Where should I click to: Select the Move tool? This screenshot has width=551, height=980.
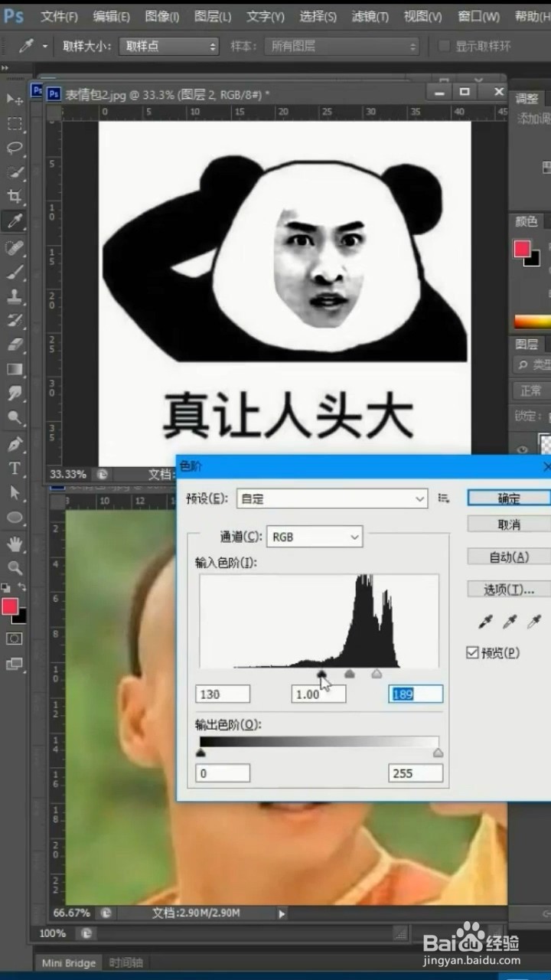pos(15,99)
